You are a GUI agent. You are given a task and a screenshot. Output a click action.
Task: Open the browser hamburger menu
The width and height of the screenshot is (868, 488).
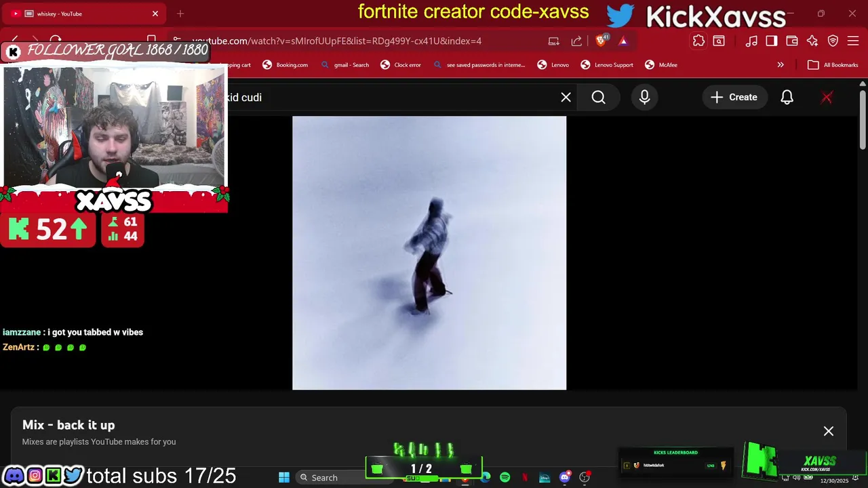(x=852, y=41)
